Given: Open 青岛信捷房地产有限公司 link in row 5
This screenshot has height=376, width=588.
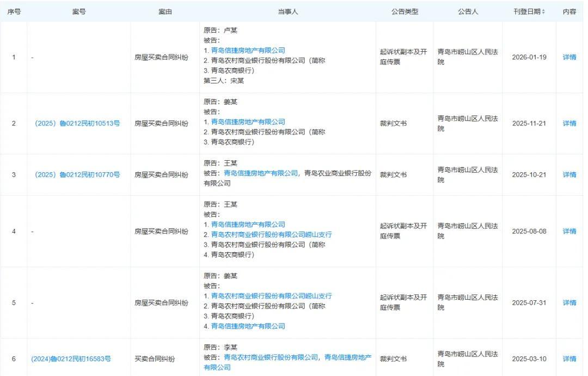Looking at the screenshot, I should point(248,326).
